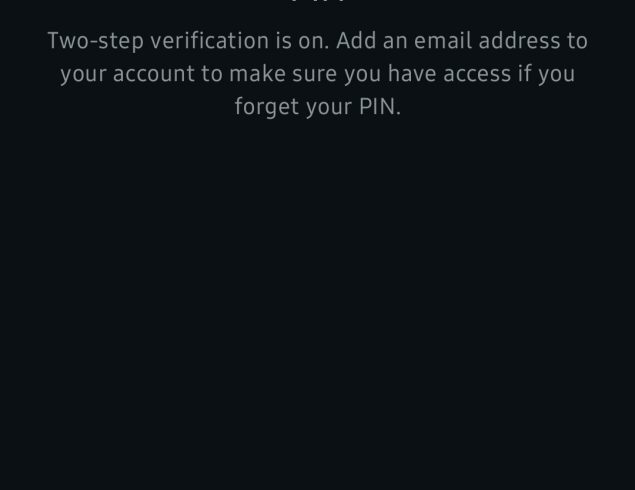Click the word "verification" in the message
The height and width of the screenshot is (490, 635).
point(210,41)
